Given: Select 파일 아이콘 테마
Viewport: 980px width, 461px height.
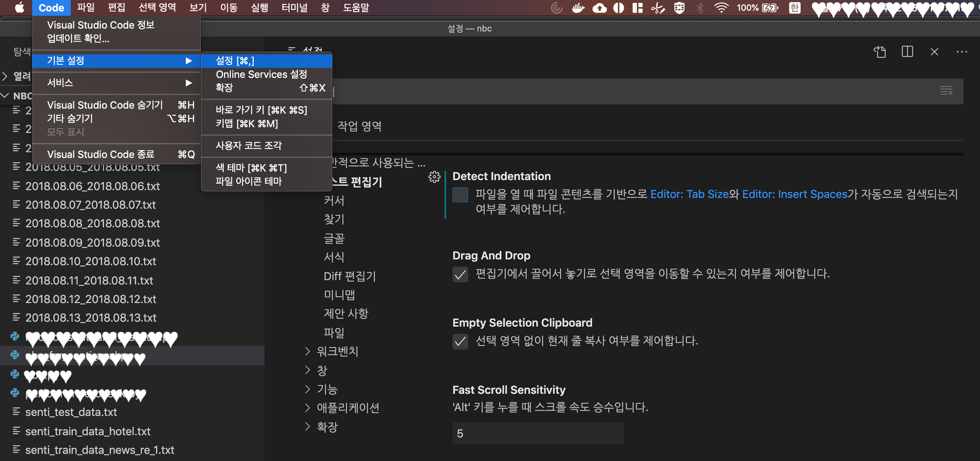Looking at the screenshot, I should click(x=267, y=181).
